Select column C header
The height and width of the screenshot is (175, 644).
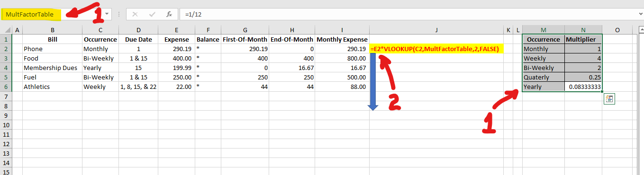(x=100, y=30)
